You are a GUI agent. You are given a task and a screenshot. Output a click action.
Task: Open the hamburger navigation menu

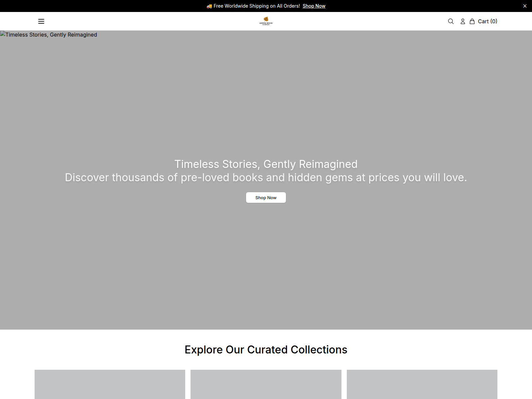[x=41, y=21]
